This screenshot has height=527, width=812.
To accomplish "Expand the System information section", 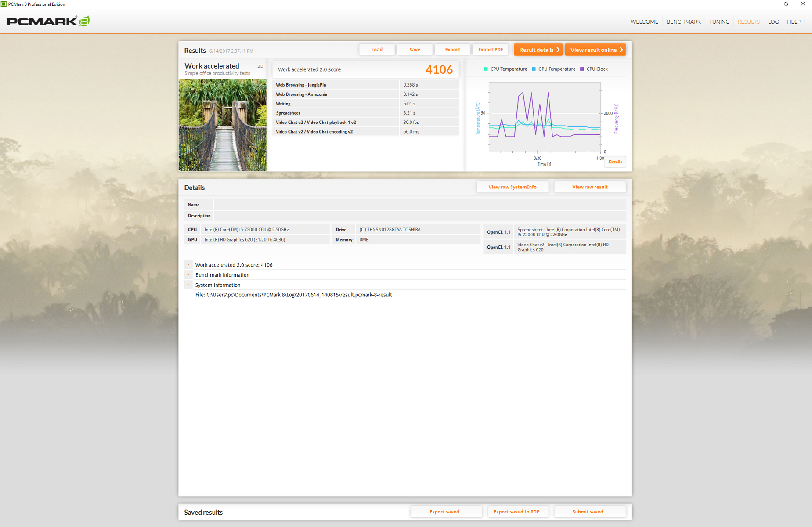I will tap(188, 285).
